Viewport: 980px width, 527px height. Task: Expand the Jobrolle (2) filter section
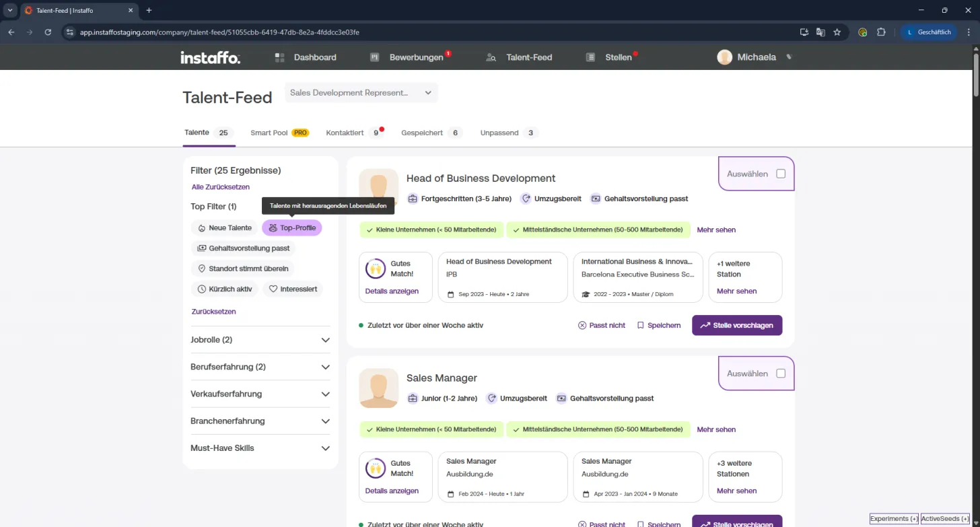260,340
